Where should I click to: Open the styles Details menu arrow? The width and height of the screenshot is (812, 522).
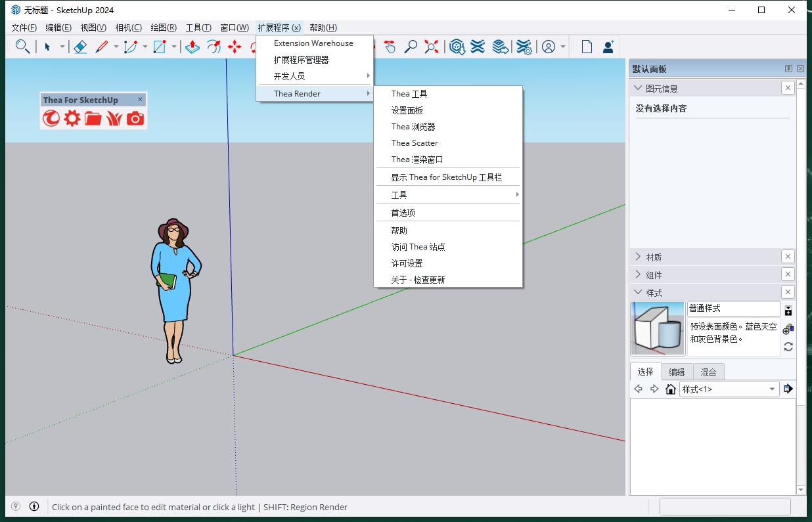coord(788,389)
